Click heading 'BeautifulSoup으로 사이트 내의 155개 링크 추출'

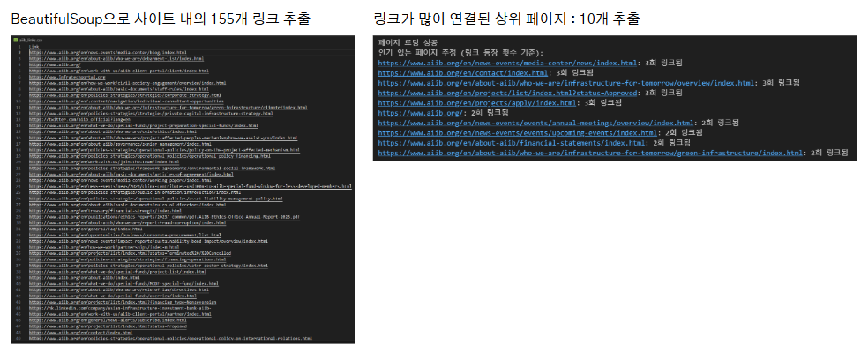click(161, 19)
